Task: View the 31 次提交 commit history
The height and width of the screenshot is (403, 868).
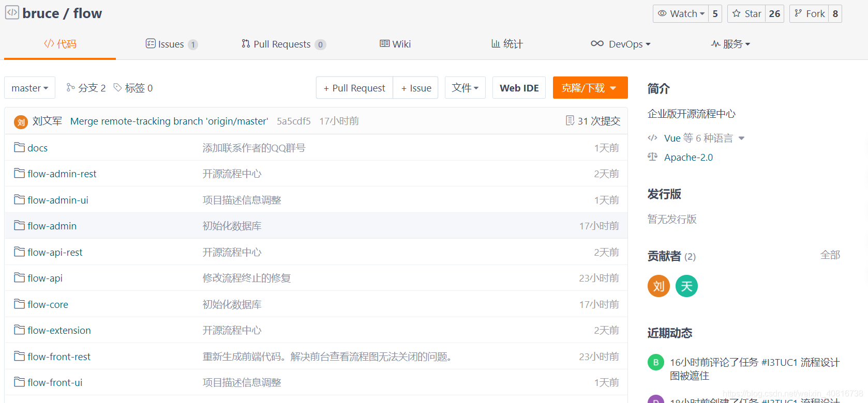Action: tap(598, 121)
